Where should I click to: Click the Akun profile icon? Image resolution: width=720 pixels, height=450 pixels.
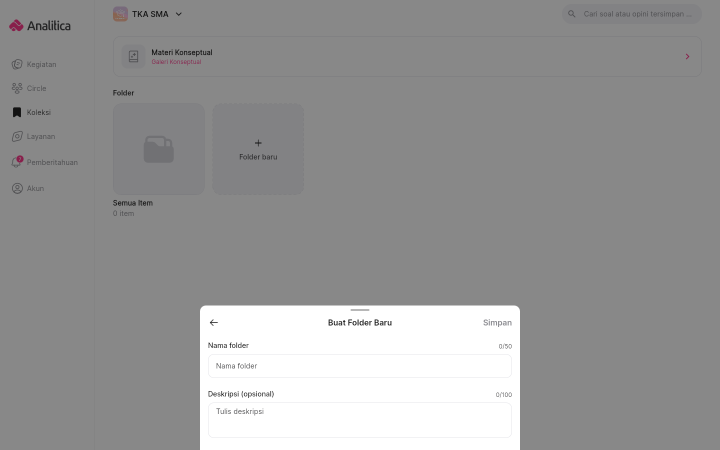pyautogui.click(x=17, y=188)
